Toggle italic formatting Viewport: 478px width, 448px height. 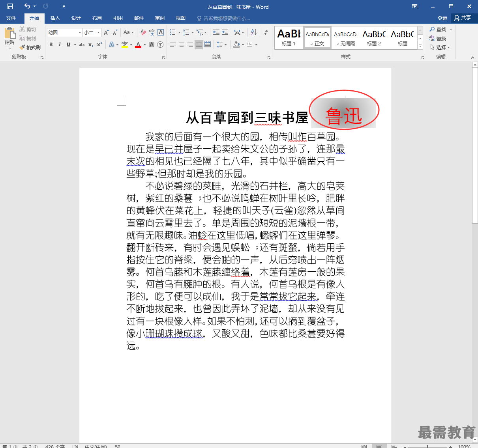click(x=60, y=45)
